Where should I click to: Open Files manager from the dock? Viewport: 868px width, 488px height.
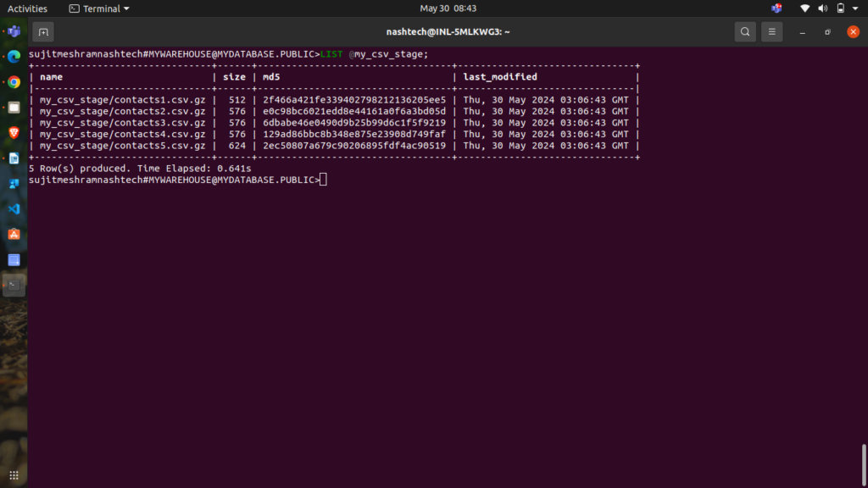point(14,108)
